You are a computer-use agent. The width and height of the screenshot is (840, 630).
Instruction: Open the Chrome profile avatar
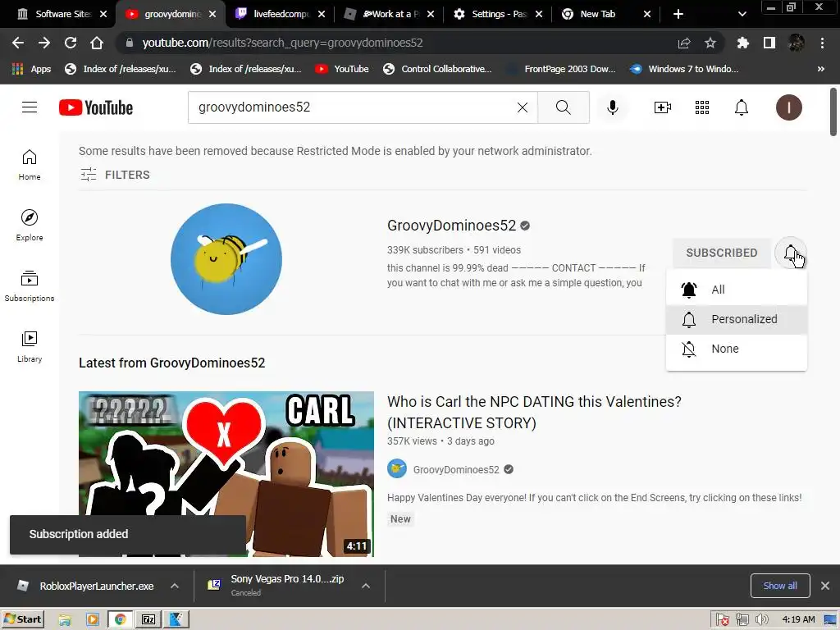pyautogui.click(x=796, y=43)
